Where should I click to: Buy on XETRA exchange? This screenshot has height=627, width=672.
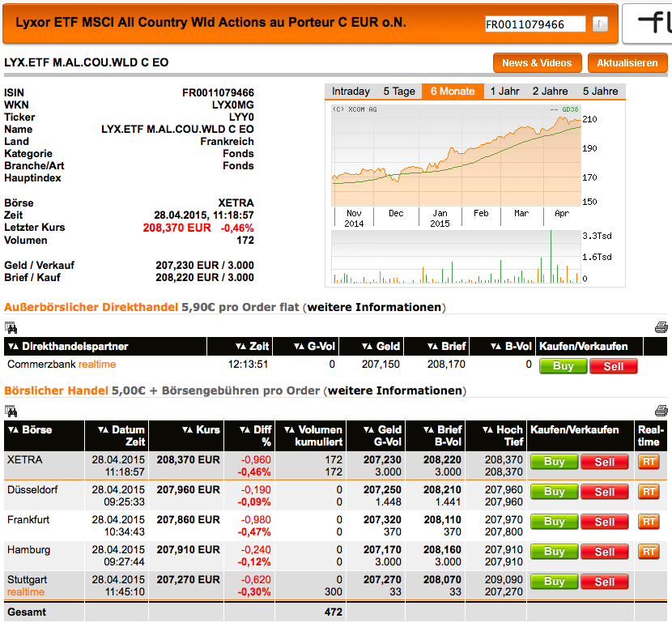click(x=554, y=462)
